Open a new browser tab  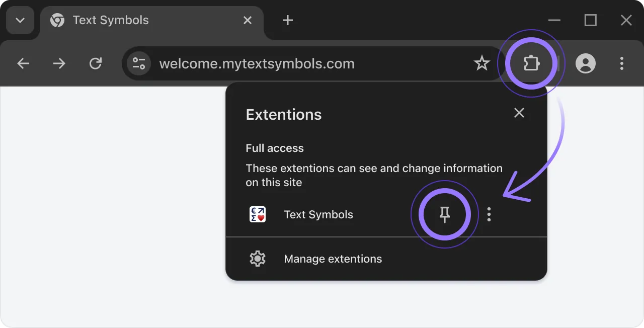(287, 20)
